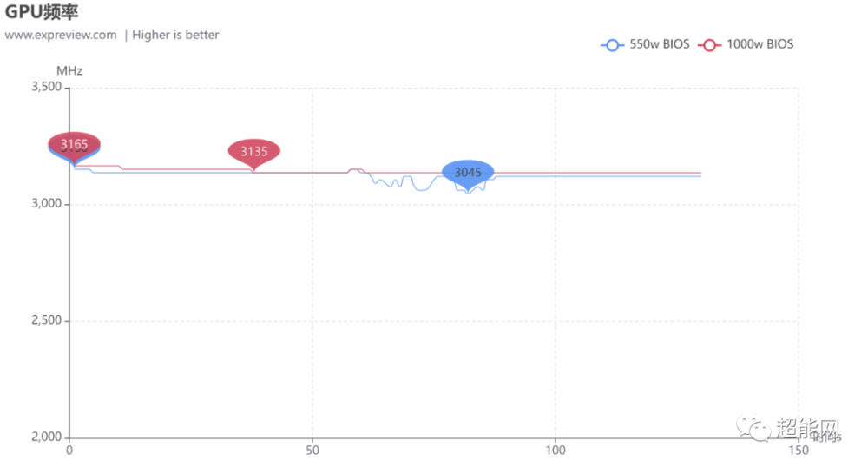Click the Higher is better subtitle text
The height and width of the screenshot is (467, 868).
tap(175, 35)
